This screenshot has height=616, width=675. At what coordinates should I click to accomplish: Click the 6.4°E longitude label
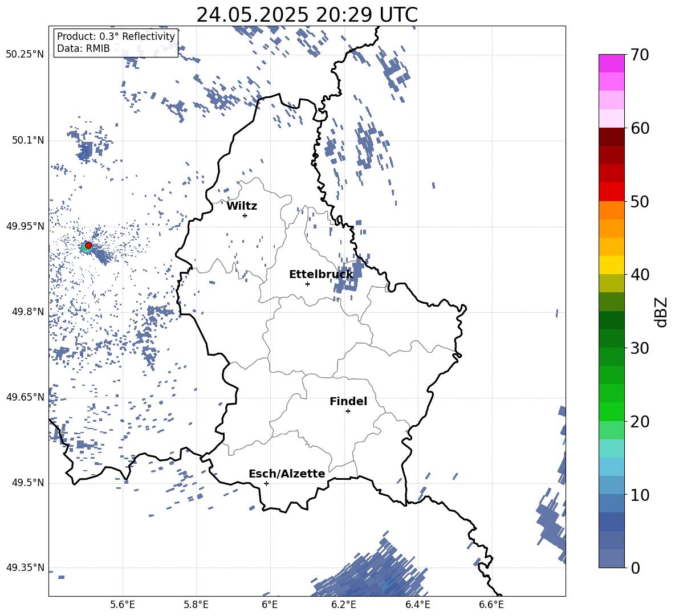(417, 605)
